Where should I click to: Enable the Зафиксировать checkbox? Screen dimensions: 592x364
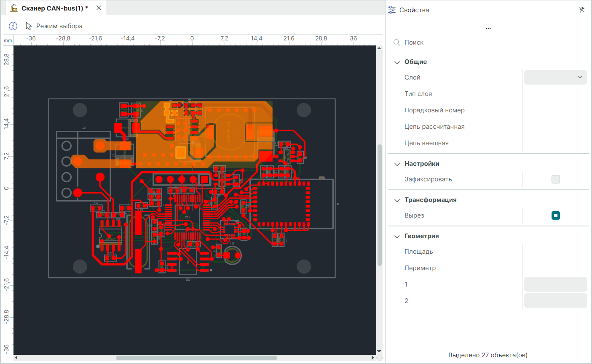(x=555, y=179)
